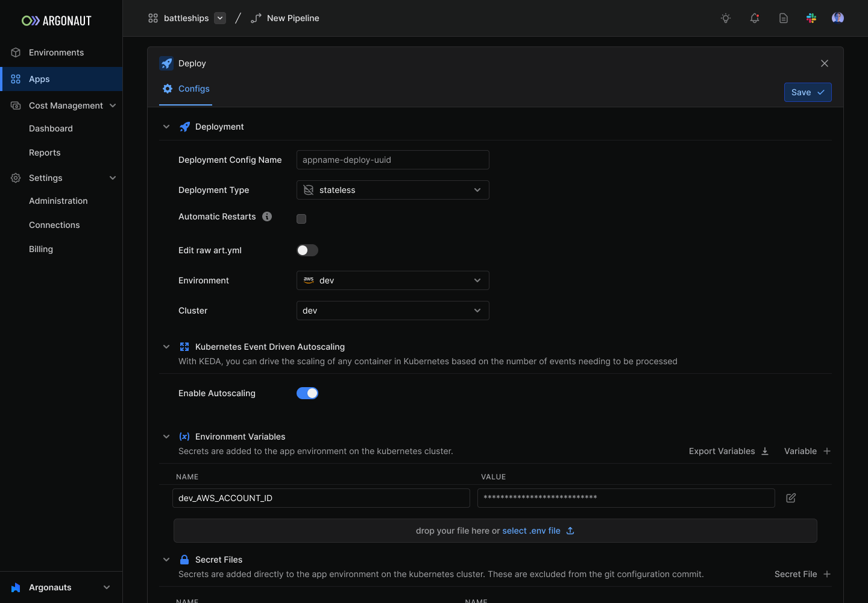Open the Deployment Type dropdown

(x=392, y=189)
